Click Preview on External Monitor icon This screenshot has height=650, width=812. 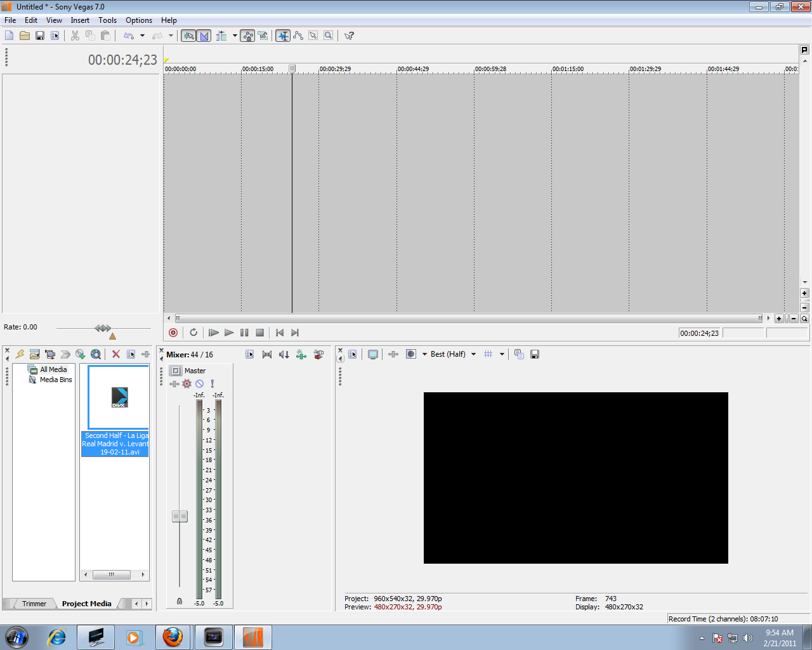tap(373, 354)
